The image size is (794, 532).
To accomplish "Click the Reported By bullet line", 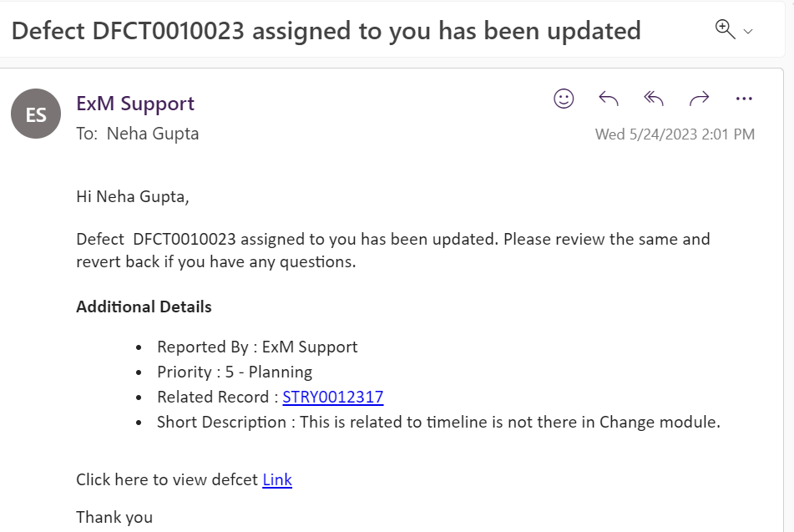I will click(257, 347).
